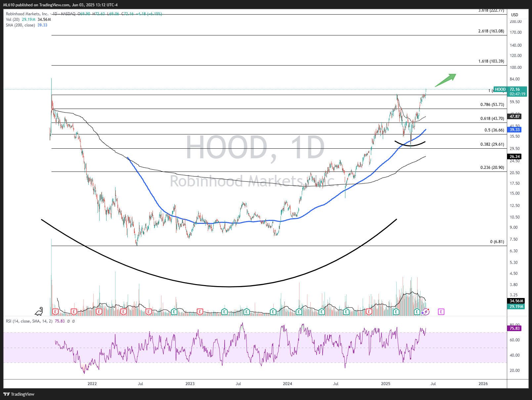Click the first green earnings E marker
This screenshot has height=400, width=532.
(174, 312)
